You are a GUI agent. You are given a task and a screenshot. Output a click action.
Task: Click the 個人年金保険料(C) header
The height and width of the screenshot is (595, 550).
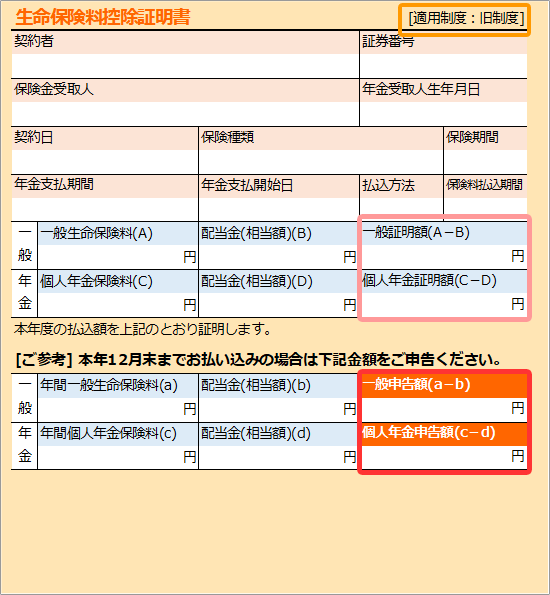click(x=96, y=281)
